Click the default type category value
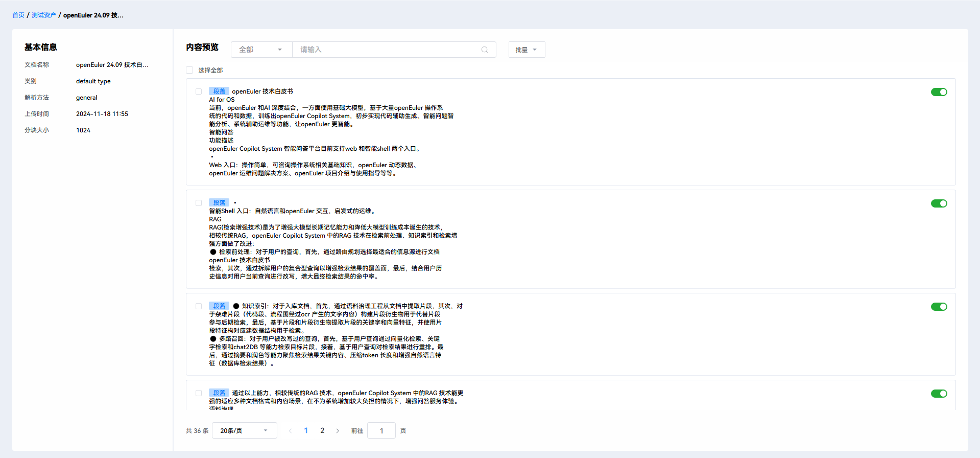 tap(93, 81)
